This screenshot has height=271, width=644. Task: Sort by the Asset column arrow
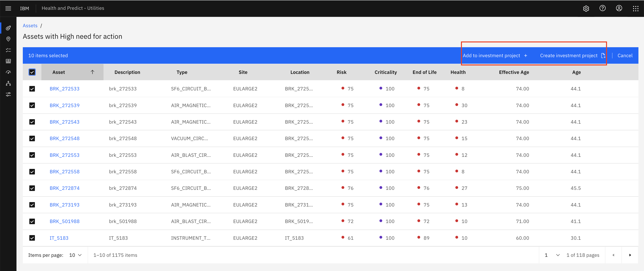click(93, 72)
